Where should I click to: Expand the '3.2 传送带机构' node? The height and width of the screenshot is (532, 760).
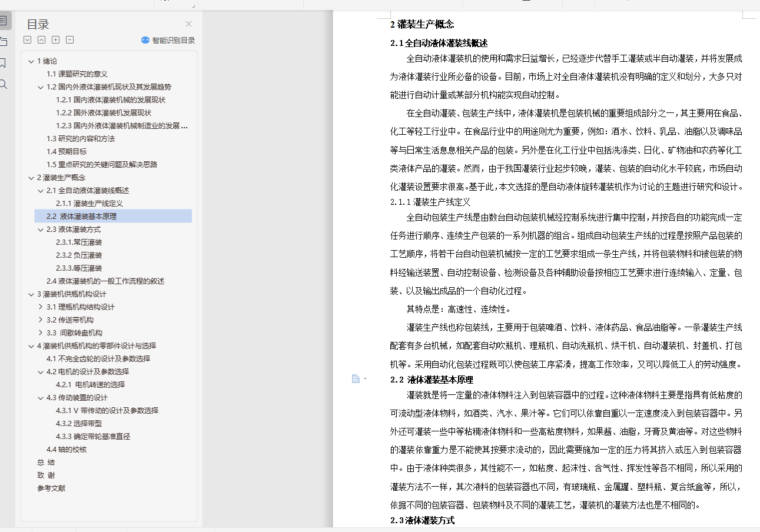41,320
